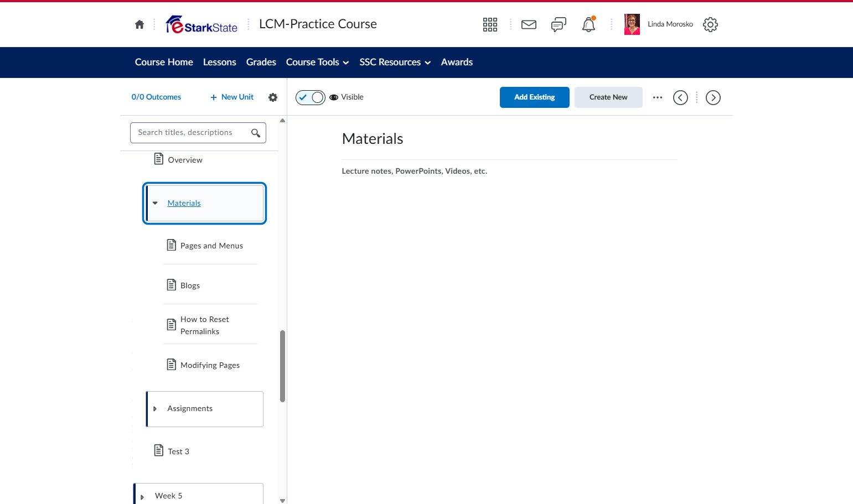Toggle the Materials visibility switch

tap(311, 97)
